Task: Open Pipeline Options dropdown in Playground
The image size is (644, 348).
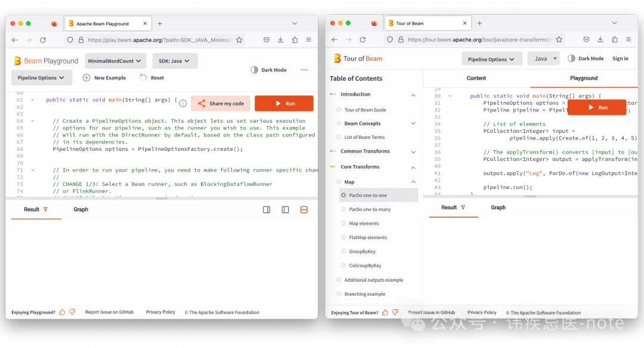Action: pyautogui.click(x=42, y=77)
